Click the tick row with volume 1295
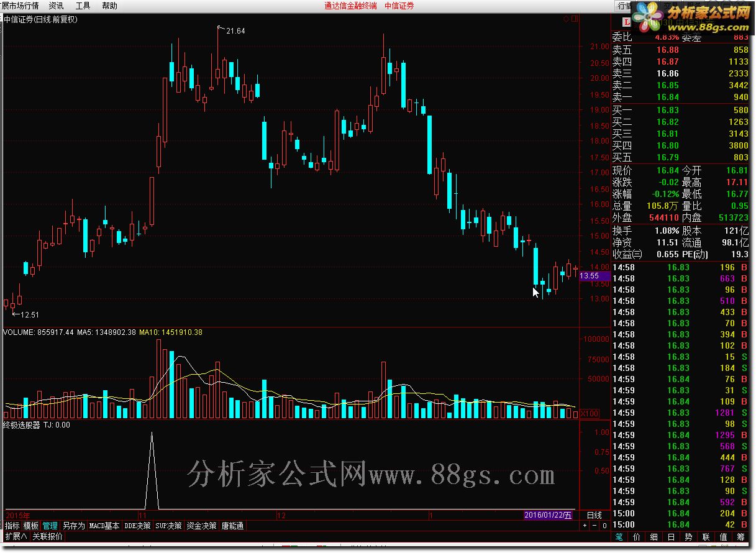The width and height of the screenshot is (756, 553). pos(681,435)
